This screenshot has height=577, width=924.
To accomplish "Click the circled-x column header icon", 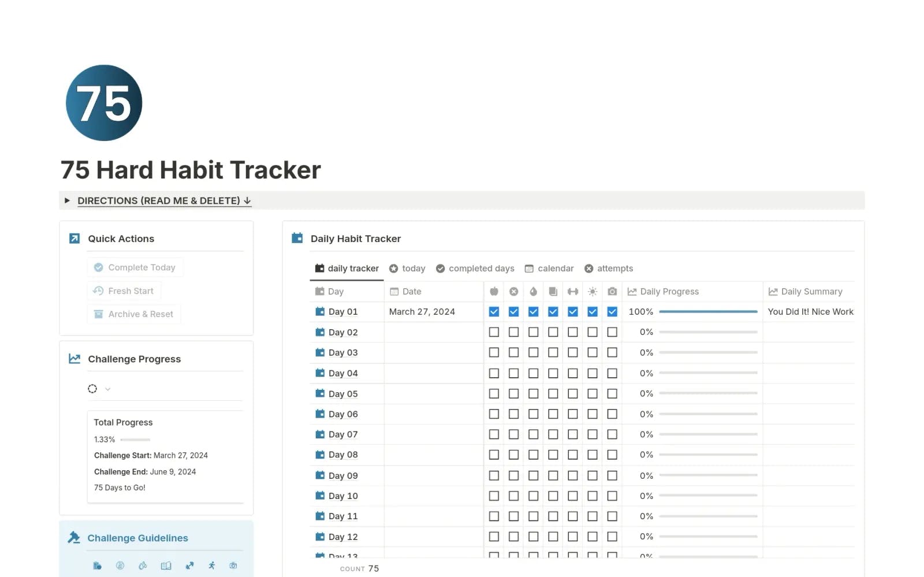I will pos(513,292).
